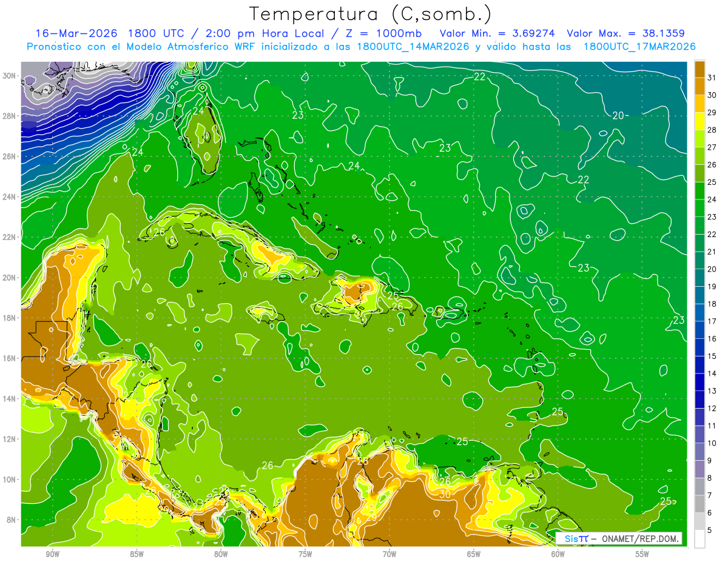The image size is (728, 562).
Task: Click 'Valor Max. = 38.1359' value
Action: pos(625,33)
